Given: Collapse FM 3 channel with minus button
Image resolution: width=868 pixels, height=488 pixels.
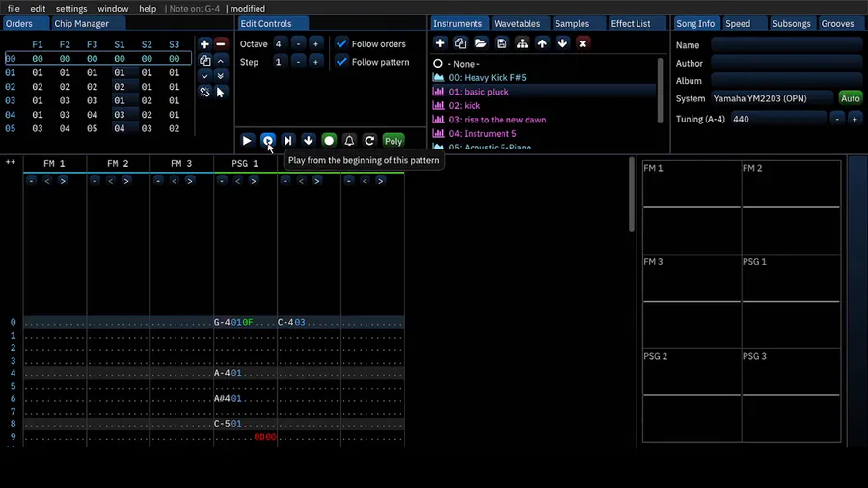Looking at the screenshot, I should [x=159, y=181].
